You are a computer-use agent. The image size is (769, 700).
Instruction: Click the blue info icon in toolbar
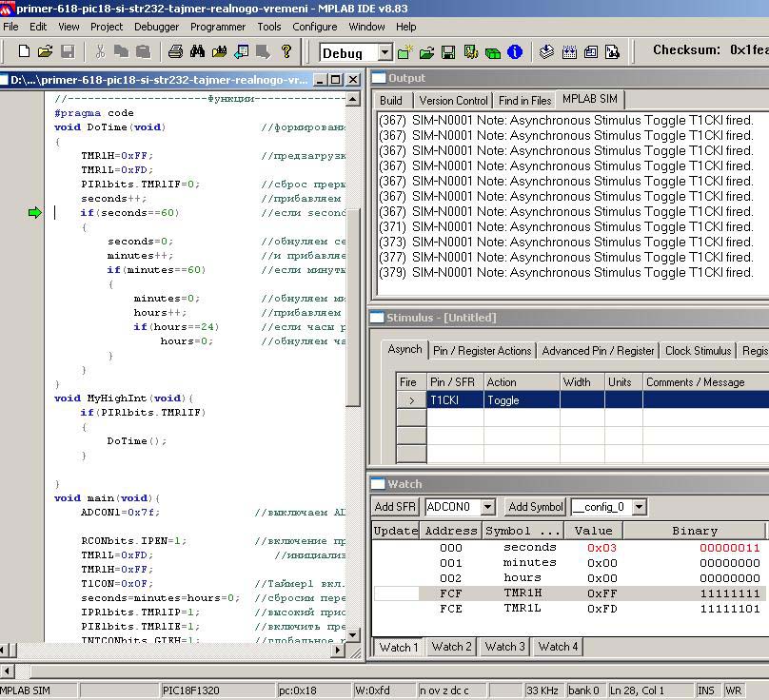click(515, 52)
